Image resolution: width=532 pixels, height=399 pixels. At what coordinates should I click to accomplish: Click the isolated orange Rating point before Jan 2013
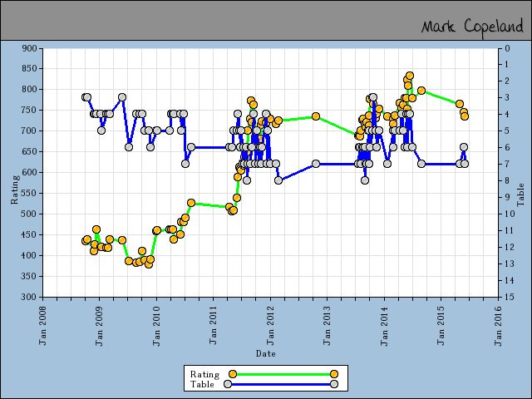(316, 116)
